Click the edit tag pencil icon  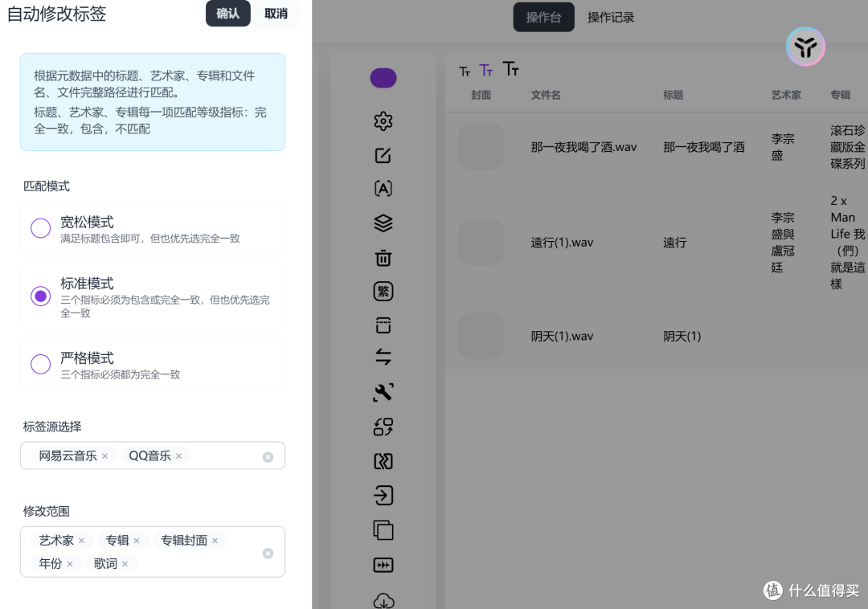[x=383, y=155]
